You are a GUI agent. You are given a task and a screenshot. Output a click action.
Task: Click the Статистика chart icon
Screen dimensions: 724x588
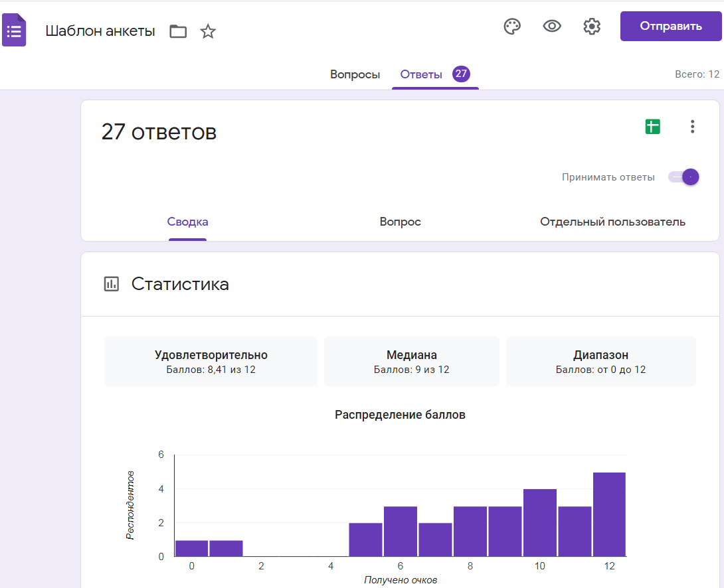[x=112, y=284]
